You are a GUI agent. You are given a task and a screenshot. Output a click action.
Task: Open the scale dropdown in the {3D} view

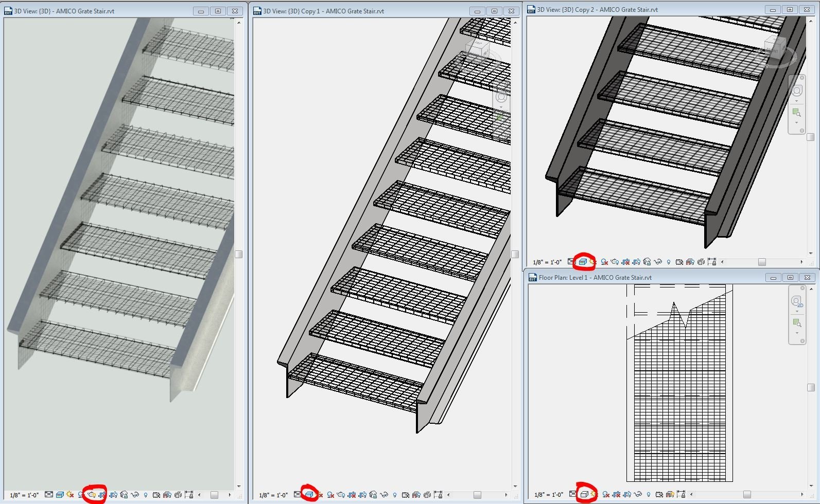click(x=24, y=495)
